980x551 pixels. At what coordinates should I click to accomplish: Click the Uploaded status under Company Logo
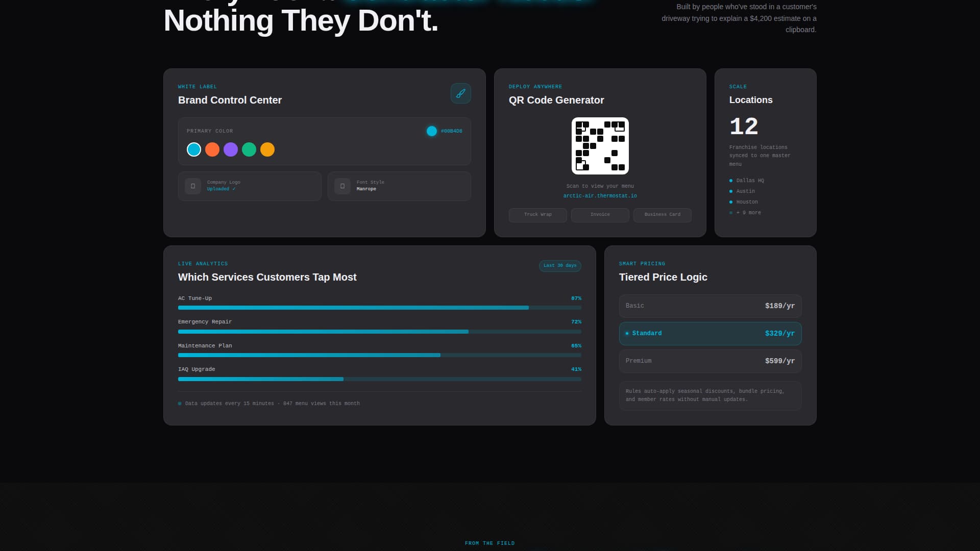(221, 189)
